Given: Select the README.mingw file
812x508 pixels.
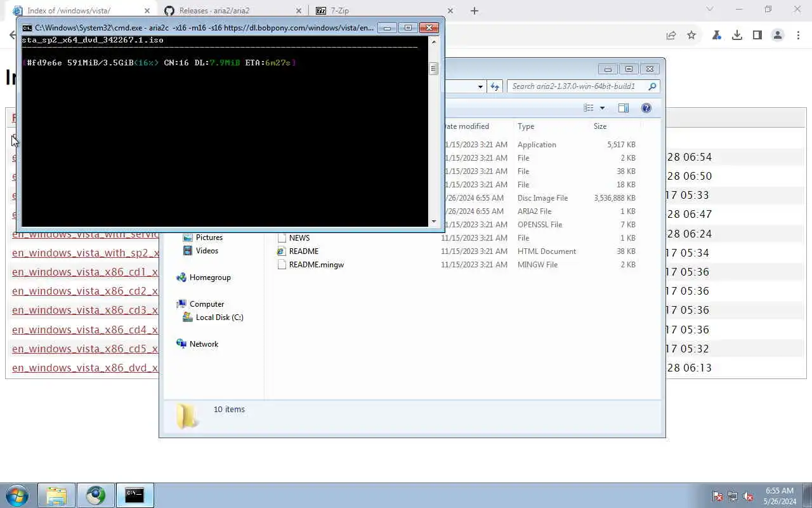Looking at the screenshot, I should pos(317,265).
